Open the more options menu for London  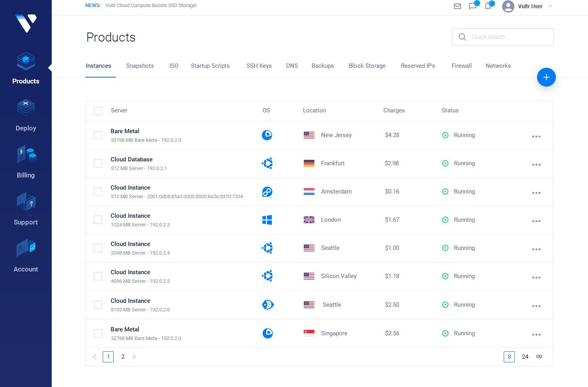pyautogui.click(x=536, y=221)
